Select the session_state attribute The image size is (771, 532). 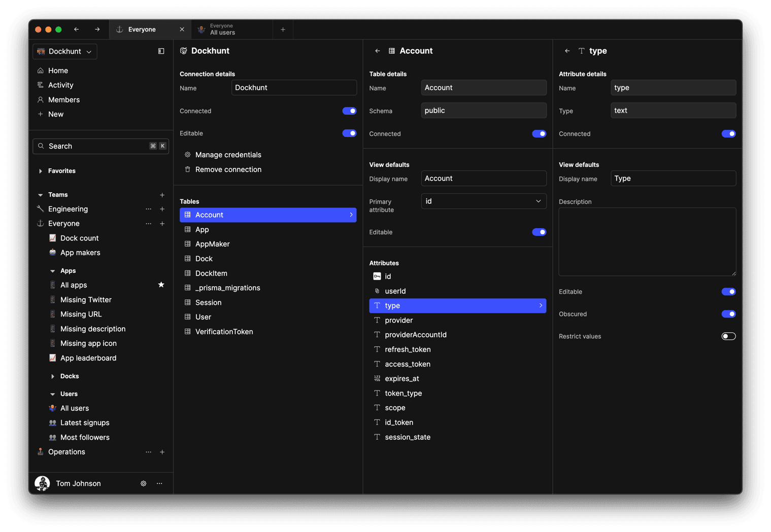[x=458, y=437]
